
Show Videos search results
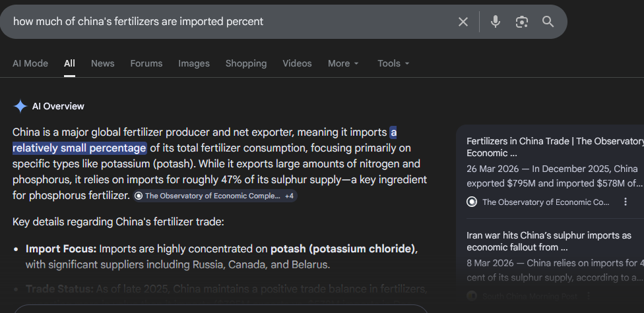click(297, 63)
